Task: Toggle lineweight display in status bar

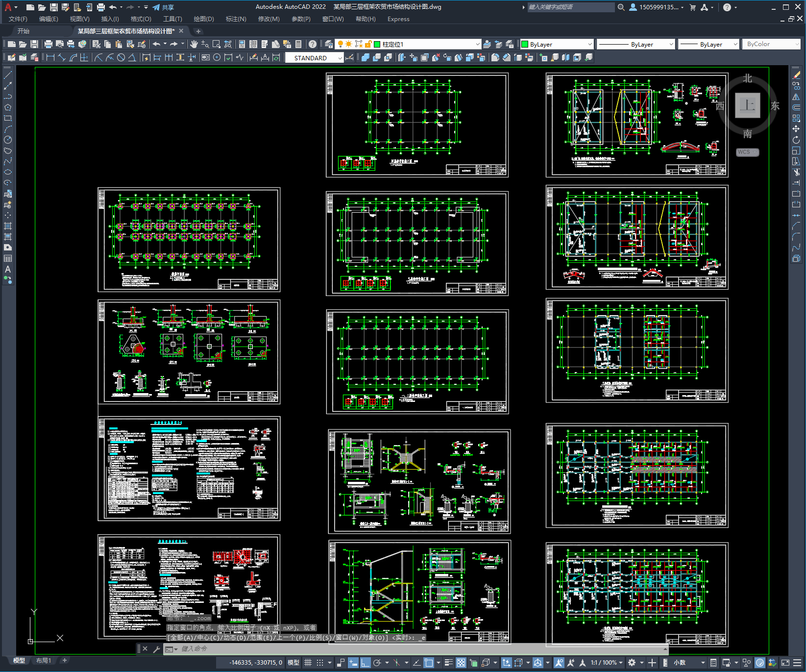Action: tap(449, 663)
